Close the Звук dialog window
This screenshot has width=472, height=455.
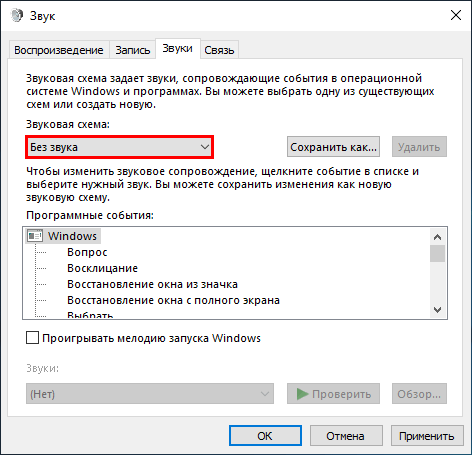[456, 15]
